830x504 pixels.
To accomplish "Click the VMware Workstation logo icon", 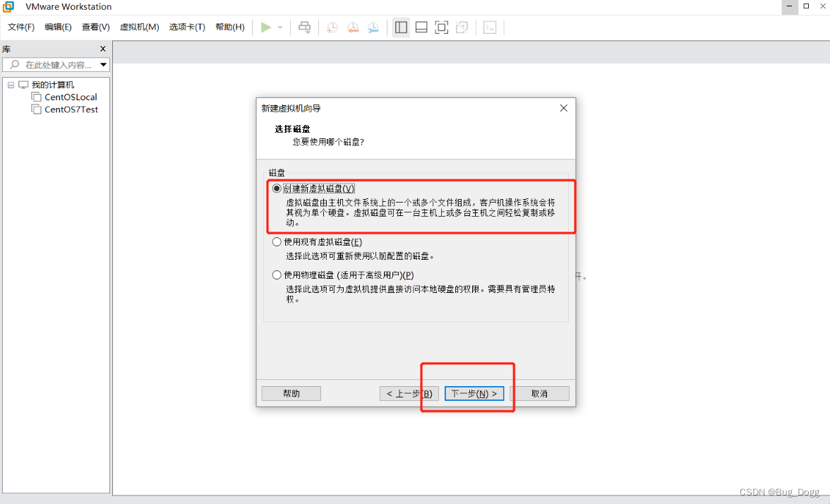I will point(8,6).
